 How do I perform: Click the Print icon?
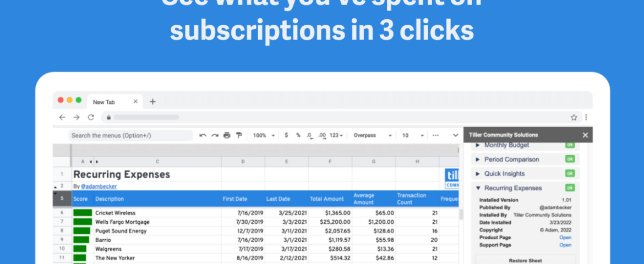click(227, 135)
